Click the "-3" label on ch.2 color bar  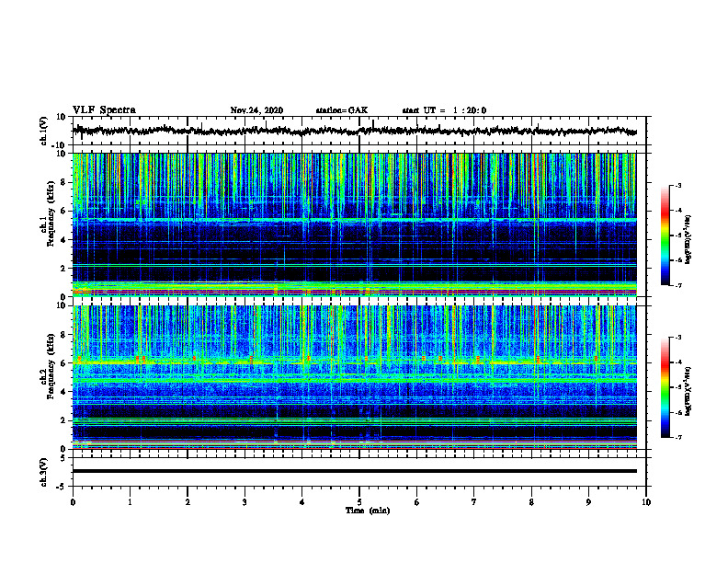pyautogui.click(x=678, y=338)
